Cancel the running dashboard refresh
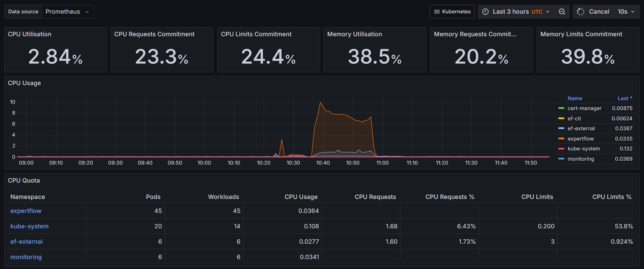 [599, 12]
